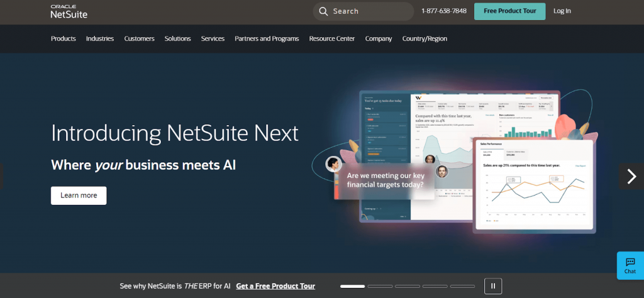644x298 pixels.
Task: Open the Chat widget icon
Action: point(630,265)
